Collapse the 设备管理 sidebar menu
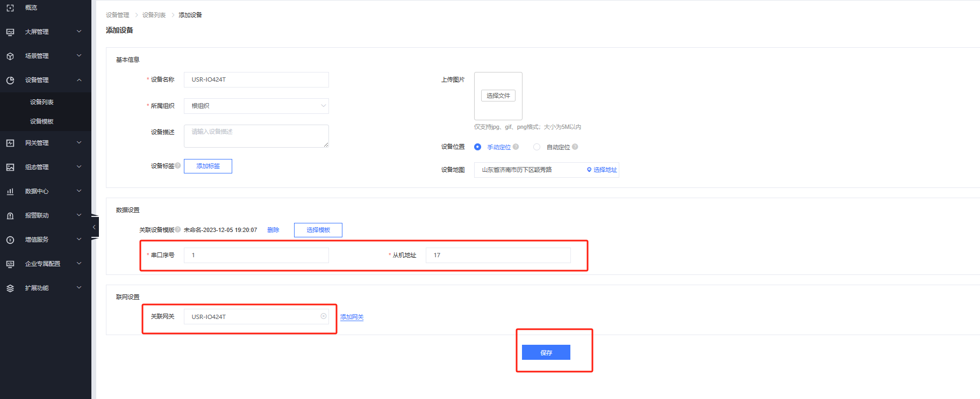The width and height of the screenshot is (980, 399). [x=79, y=80]
